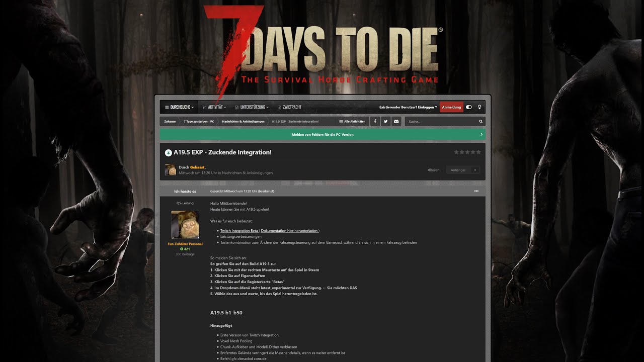
Task: Rate the topic with the fifth star
Action: (478, 152)
